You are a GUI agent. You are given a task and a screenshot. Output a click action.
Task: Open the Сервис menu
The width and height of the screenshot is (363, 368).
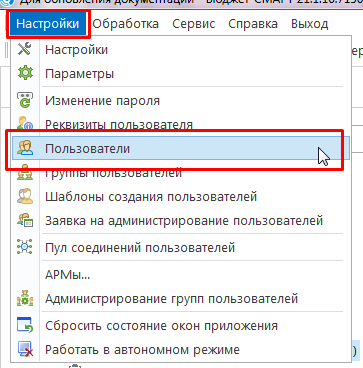(x=194, y=24)
